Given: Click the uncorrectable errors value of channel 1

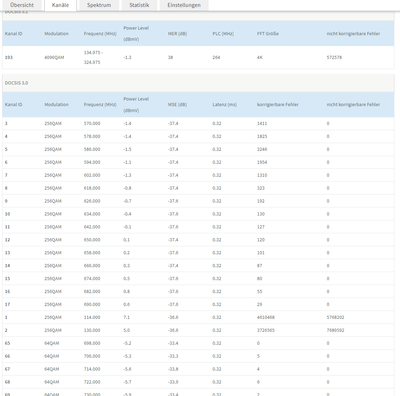Looking at the screenshot, I should (x=335, y=317).
